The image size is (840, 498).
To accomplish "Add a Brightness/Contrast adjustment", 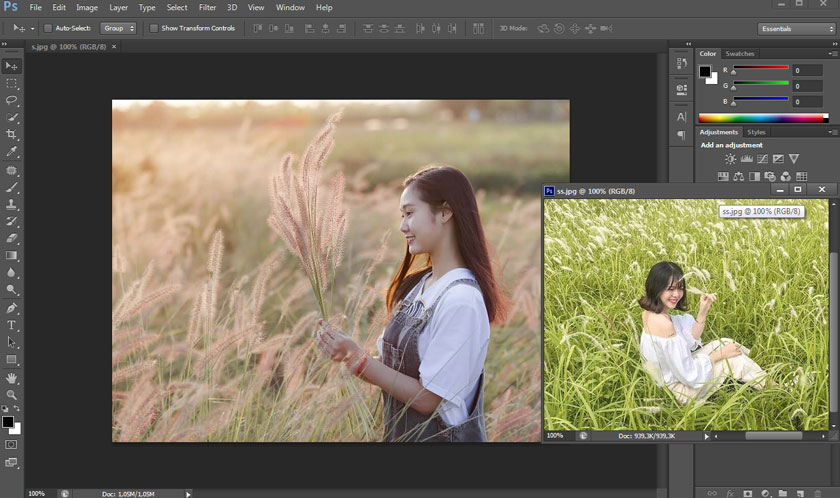I will 731,159.
